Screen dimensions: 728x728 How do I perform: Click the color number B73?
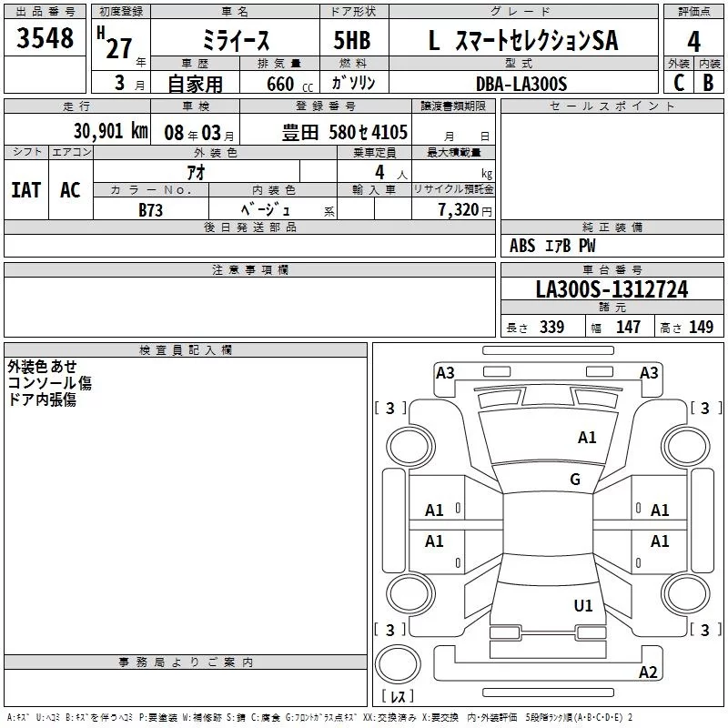click(150, 210)
